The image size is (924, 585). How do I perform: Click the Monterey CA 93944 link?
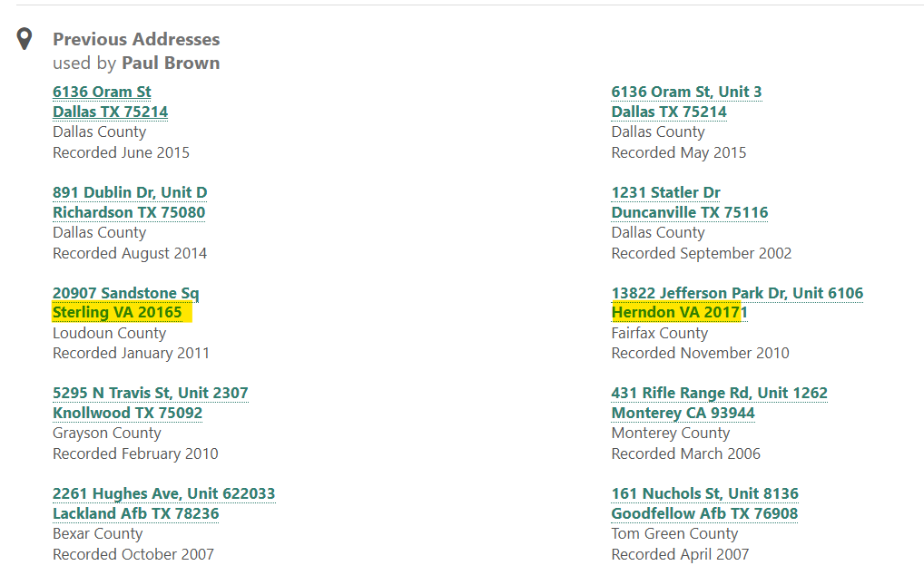coord(683,413)
